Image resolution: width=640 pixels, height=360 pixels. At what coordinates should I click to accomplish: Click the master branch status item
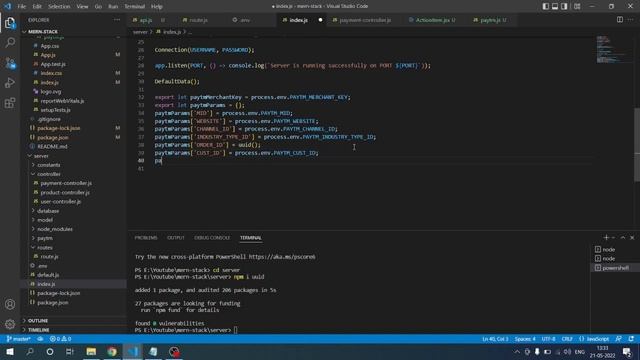click(18, 339)
